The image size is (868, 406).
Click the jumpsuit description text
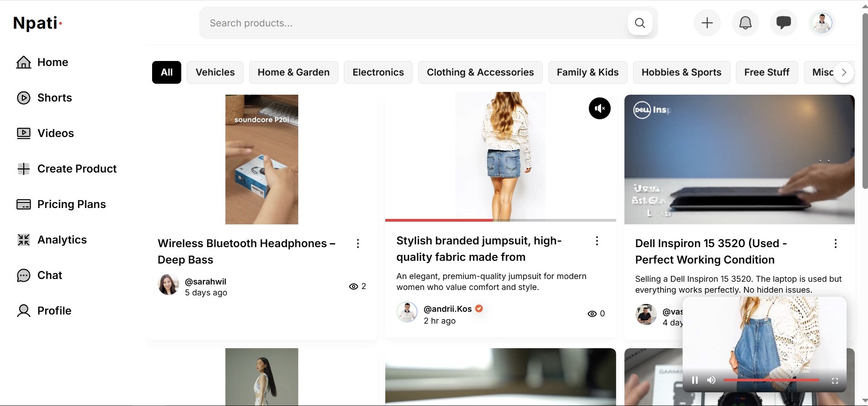[x=491, y=282]
